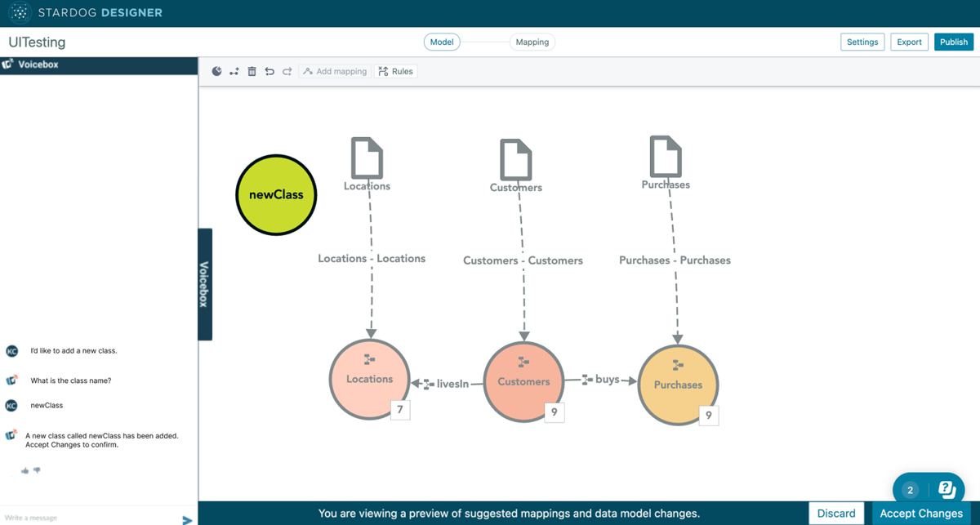Select the green newClass node
The height and width of the screenshot is (525, 980).
(276, 195)
